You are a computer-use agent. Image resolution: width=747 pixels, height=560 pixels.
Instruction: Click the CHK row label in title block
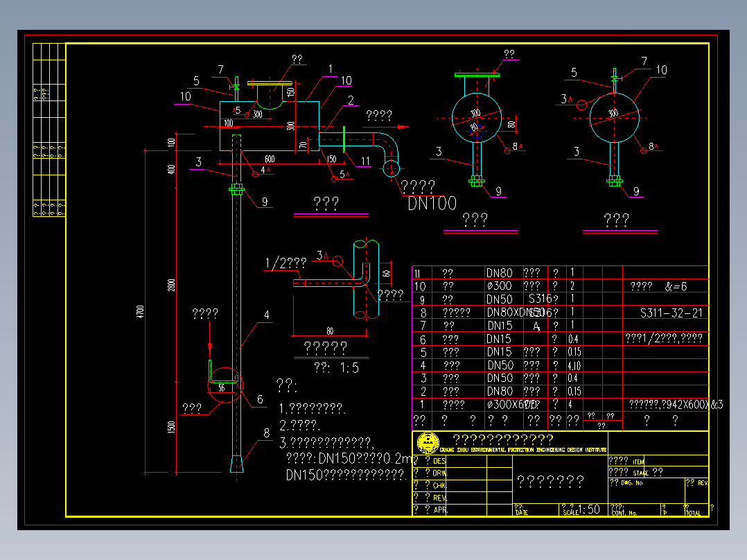[439, 486]
